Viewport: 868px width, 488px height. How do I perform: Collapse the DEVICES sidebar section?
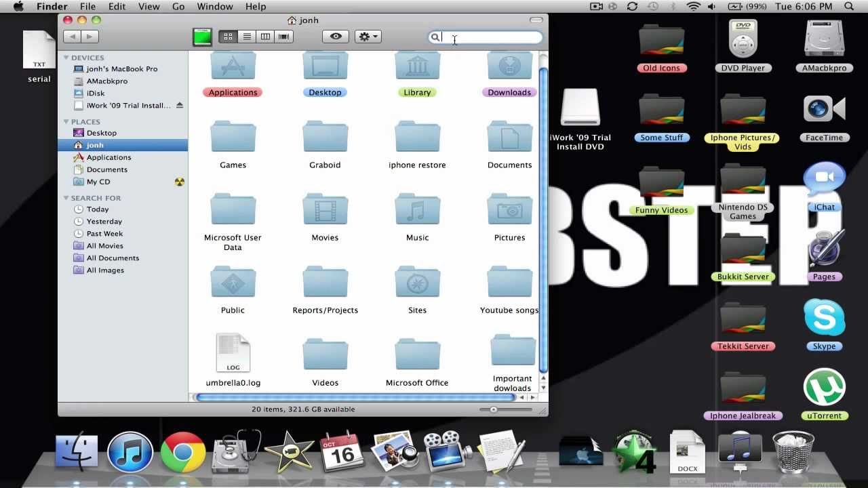point(66,58)
